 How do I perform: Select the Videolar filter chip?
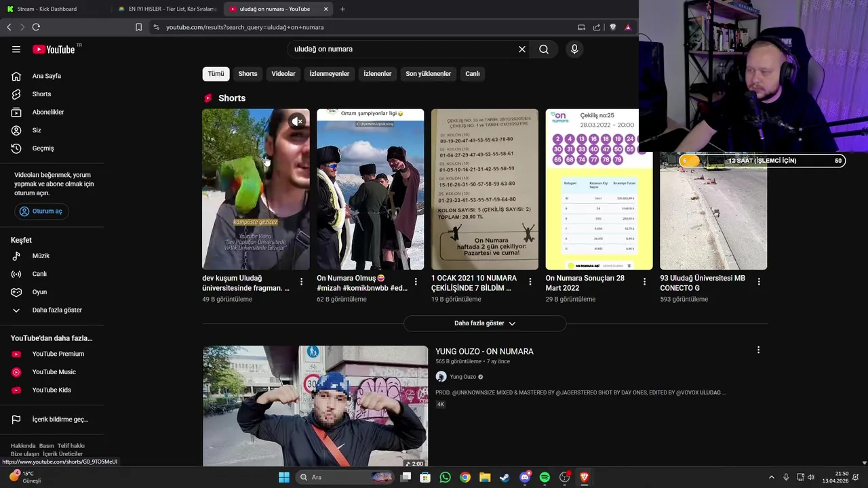pos(283,74)
